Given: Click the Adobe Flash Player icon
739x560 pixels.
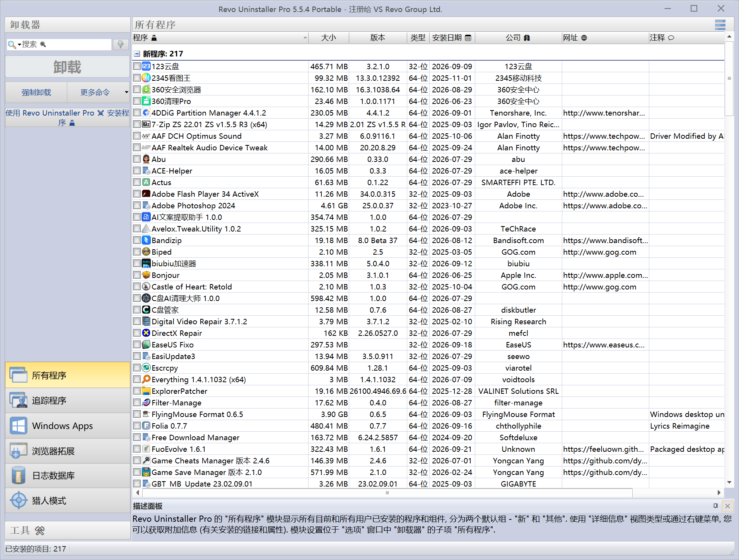Looking at the screenshot, I should click(x=146, y=194).
